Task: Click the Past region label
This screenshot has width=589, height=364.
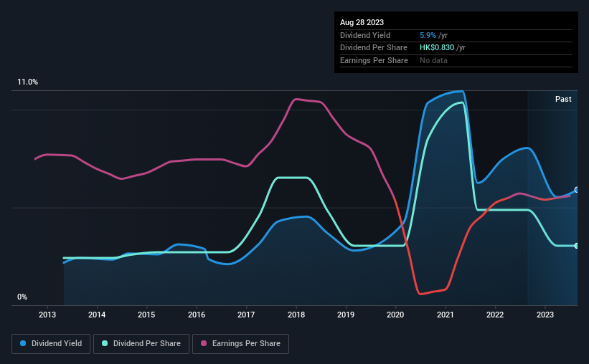Action: (563, 99)
